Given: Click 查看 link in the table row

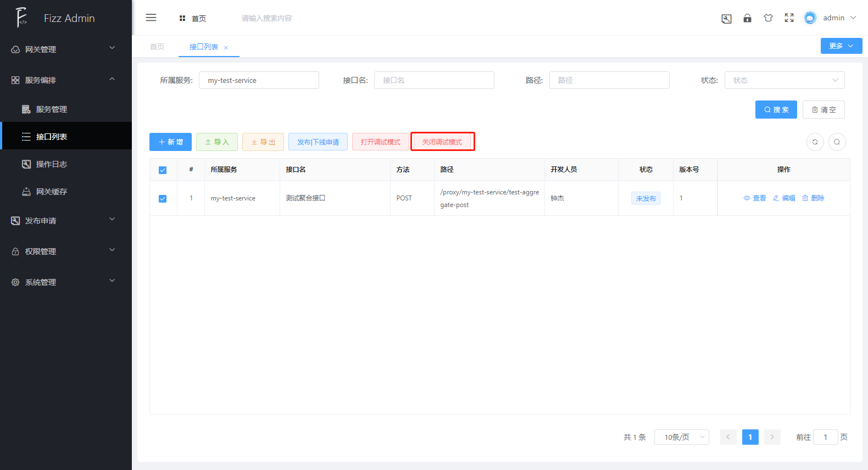Looking at the screenshot, I should pyautogui.click(x=755, y=198).
